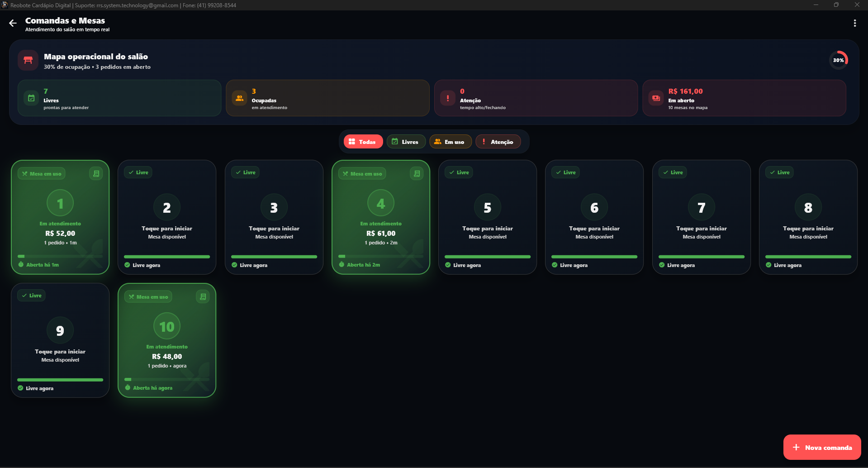Open the three-dot options menu
This screenshot has height=468, width=868.
coord(854,23)
